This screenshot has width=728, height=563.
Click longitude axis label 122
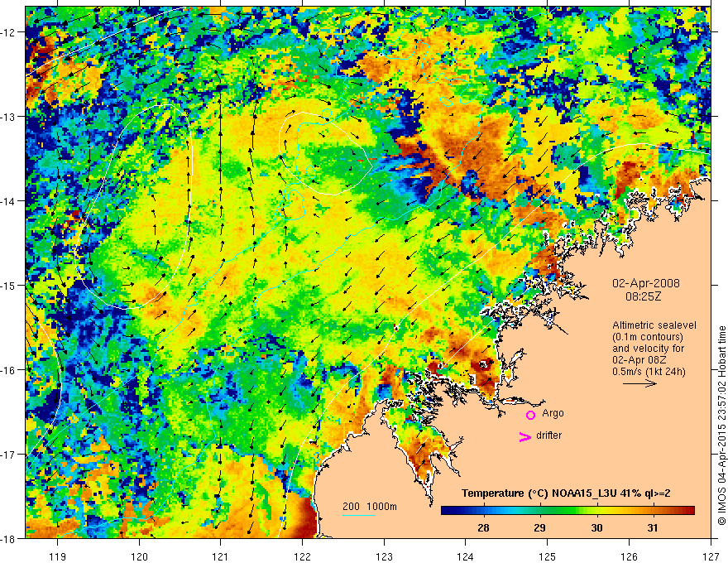302,556
